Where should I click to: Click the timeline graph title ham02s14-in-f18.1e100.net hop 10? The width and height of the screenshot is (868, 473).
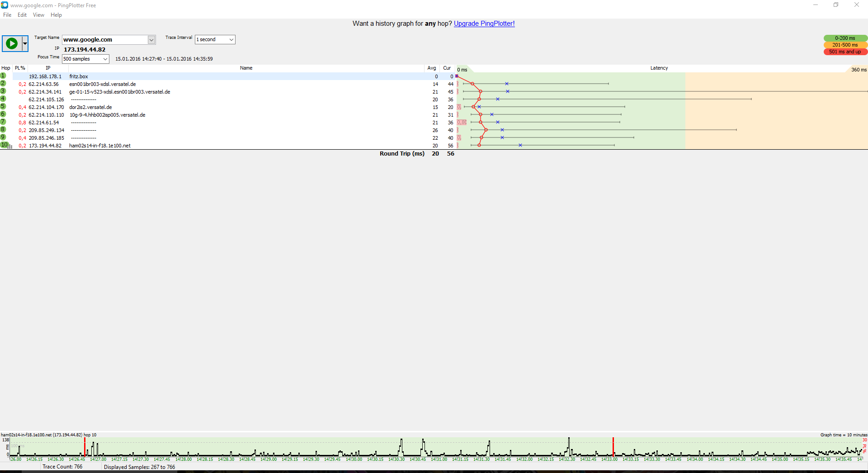48,435
